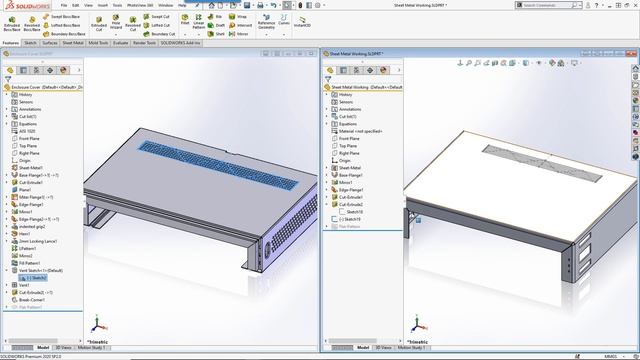Open ConfigurationManager tab in Enclosure Cover panel
640x360 pixels.
coord(36,70)
